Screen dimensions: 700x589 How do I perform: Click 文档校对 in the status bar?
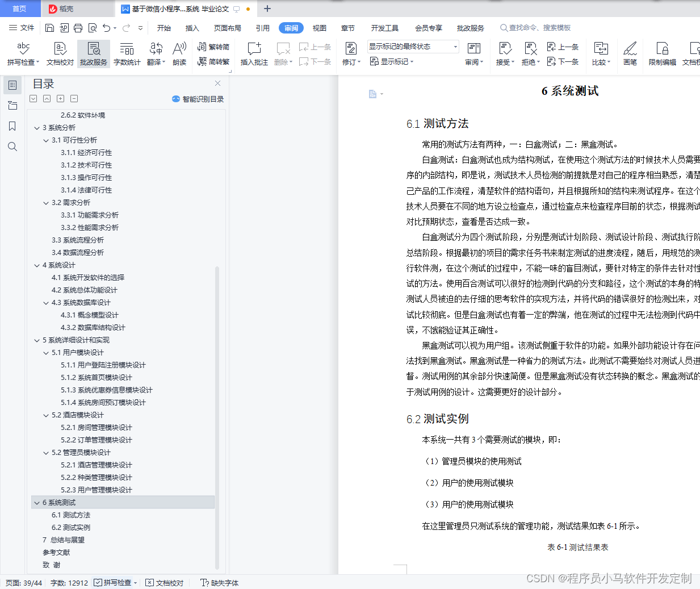165,583
